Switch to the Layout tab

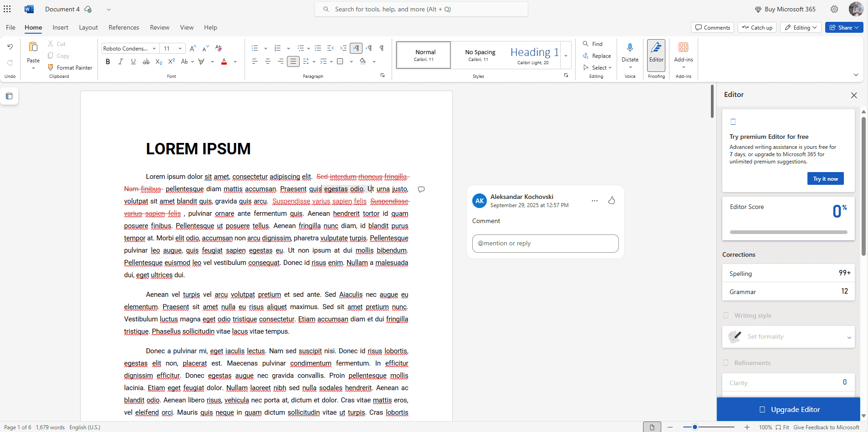[x=88, y=27]
